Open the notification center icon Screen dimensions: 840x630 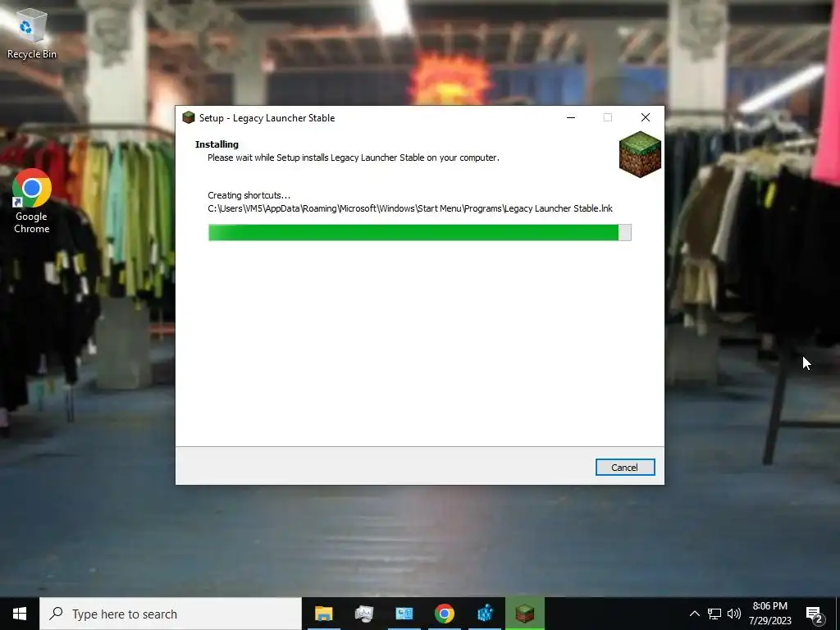pos(815,614)
